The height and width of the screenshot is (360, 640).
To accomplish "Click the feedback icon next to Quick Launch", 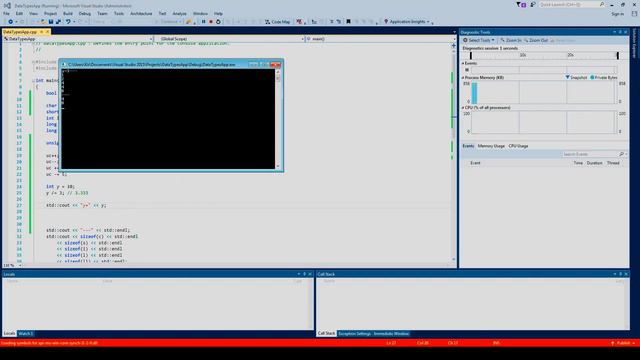I will pos(532,4).
